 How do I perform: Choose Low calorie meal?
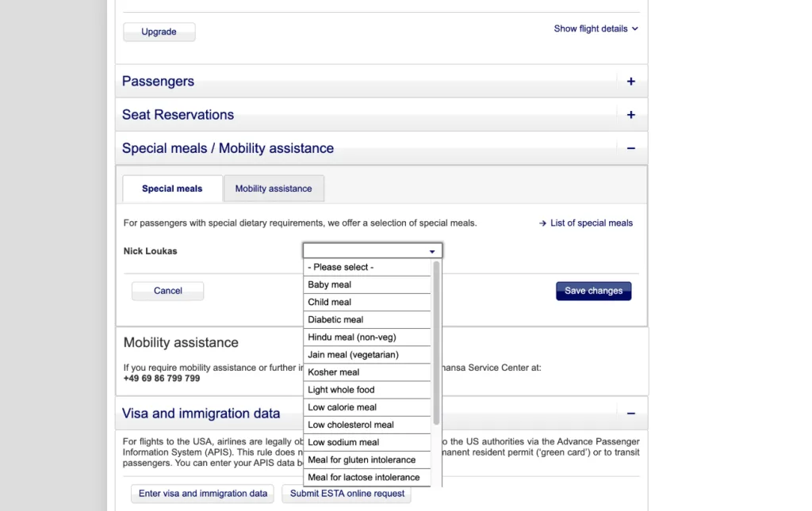[x=367, y=408]
